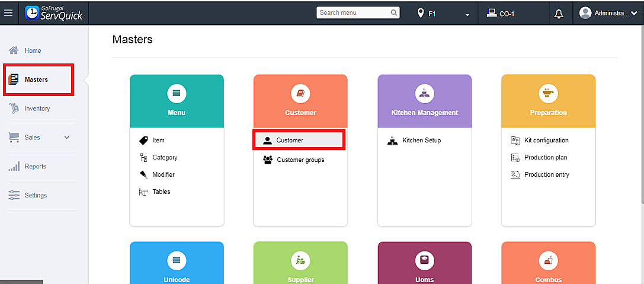
Task: Click the Modifier icon
Action: pyautogui.click(x=143, y=175)
